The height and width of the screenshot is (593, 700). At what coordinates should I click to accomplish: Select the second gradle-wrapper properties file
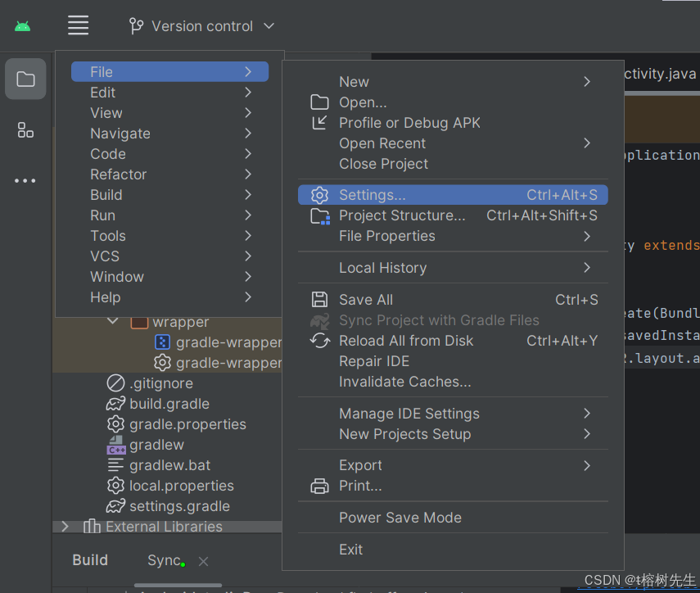(x=218, y=363)
